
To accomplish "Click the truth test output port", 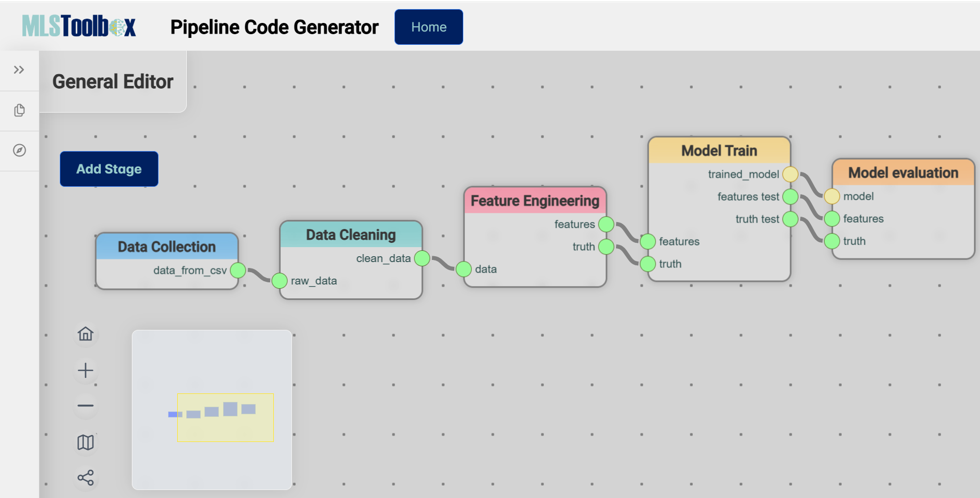I will [x=791, y=219].
